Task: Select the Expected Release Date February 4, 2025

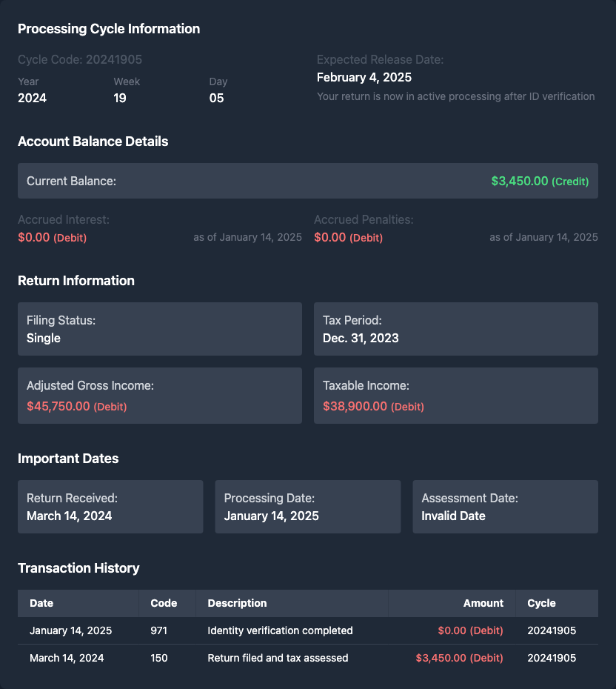Action: pyautogui.click(x=364, y=77)
